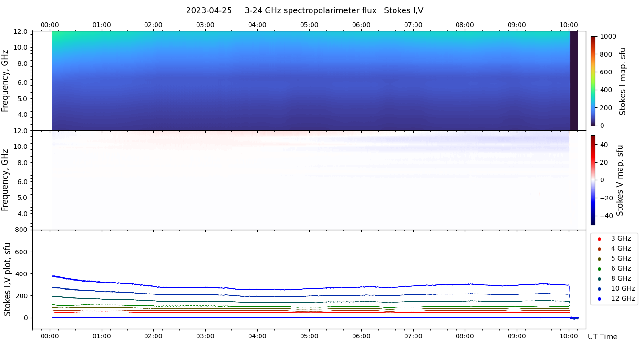Select the blue 12 GHz legend marker

599,299
